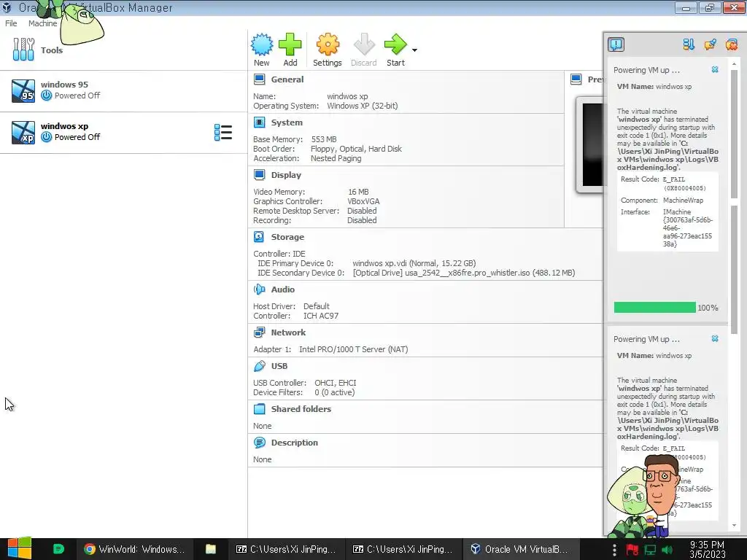Open the windwos xp machine tools menu icon
Image resolution: width=747 pixels, height=560 pixels.
click(x=223, y=133)
